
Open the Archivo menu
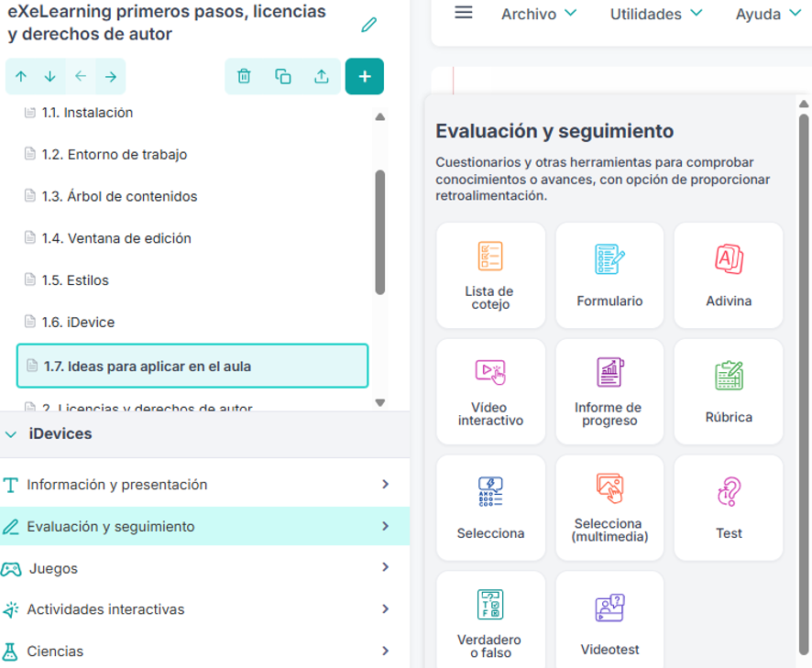pyautogui.click(x=539, y=14)
